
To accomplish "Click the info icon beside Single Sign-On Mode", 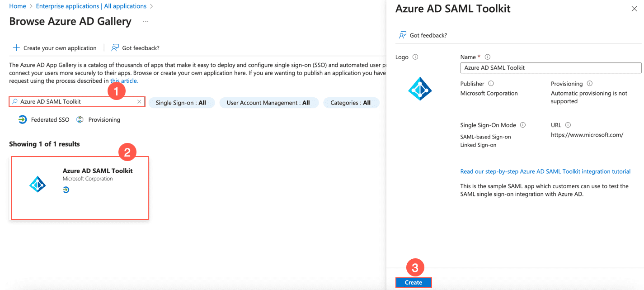I will pos(523,125).
